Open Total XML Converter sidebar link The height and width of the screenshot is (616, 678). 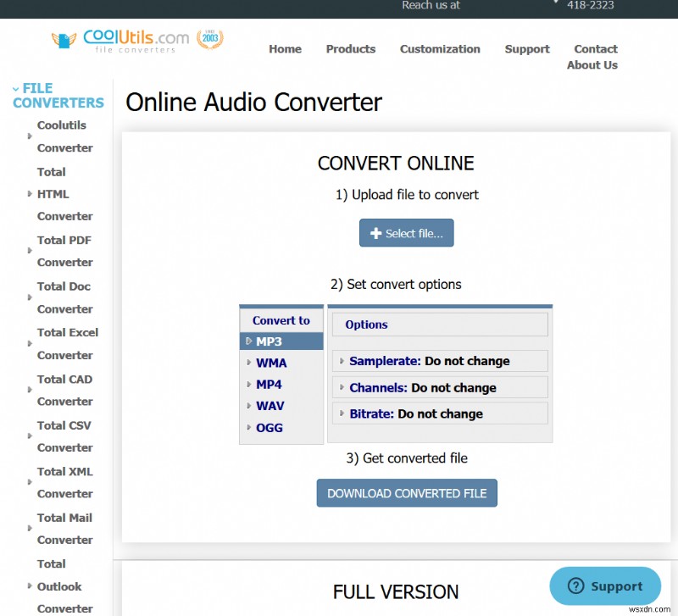(65, 482)
